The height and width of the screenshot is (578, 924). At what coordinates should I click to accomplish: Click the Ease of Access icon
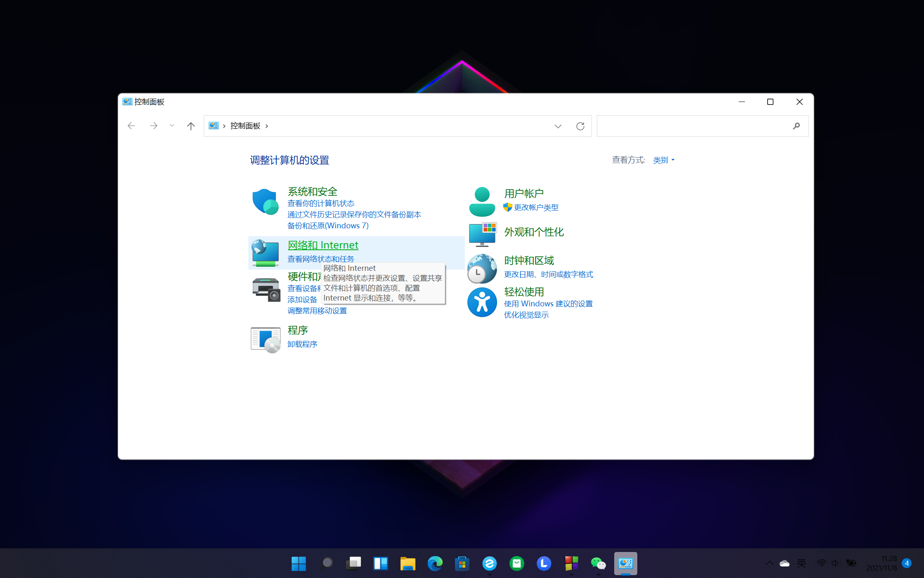pyautogui.click(x=482, y=302)
